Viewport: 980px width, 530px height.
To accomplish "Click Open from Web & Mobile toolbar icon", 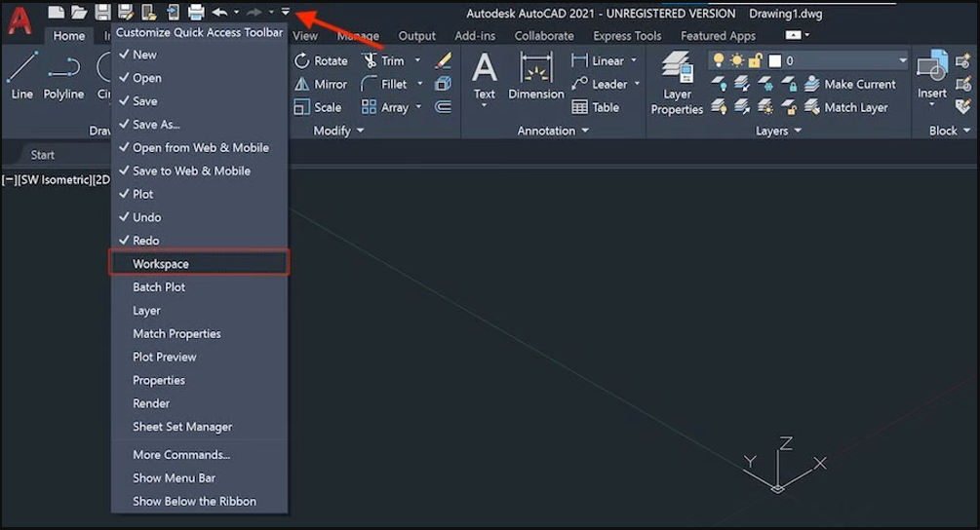I will 149,12.
